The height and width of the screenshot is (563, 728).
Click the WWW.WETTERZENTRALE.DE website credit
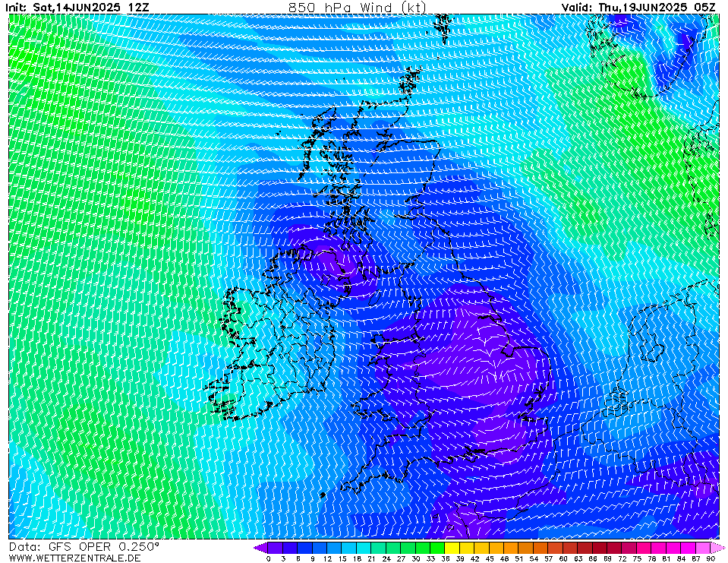[74, 558]
